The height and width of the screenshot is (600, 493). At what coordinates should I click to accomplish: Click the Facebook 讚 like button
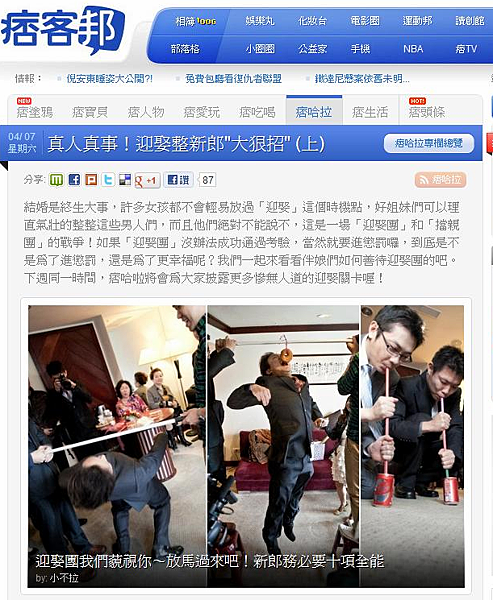pos(179,180)
